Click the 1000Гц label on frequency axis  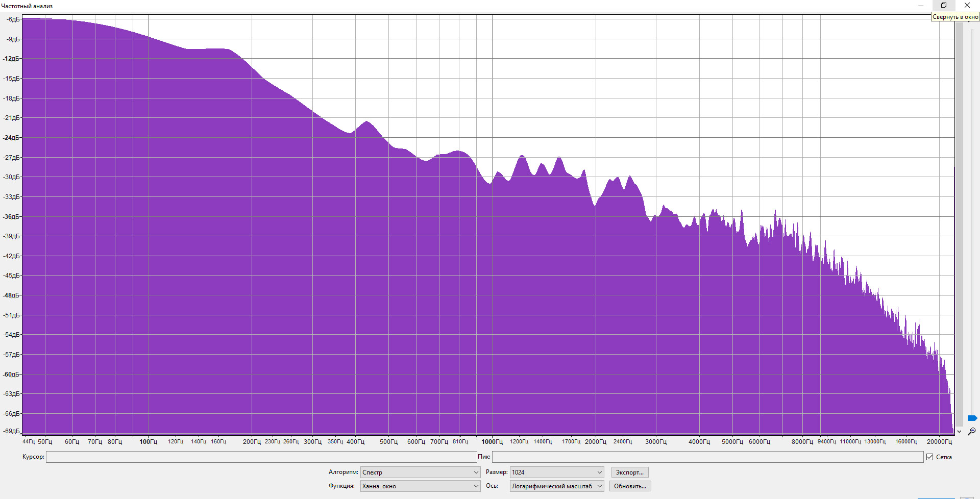pyautogui.click(x=492, y=442)
